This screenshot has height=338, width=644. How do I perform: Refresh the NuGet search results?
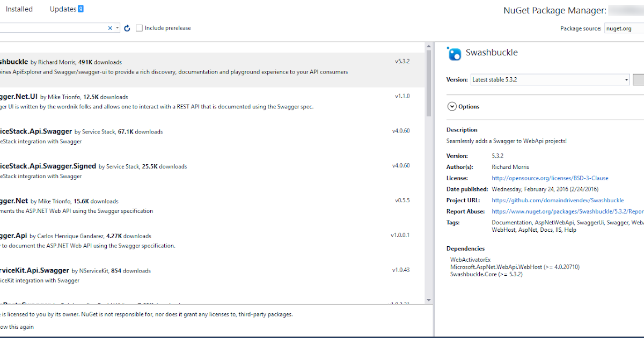coord(127,28)
